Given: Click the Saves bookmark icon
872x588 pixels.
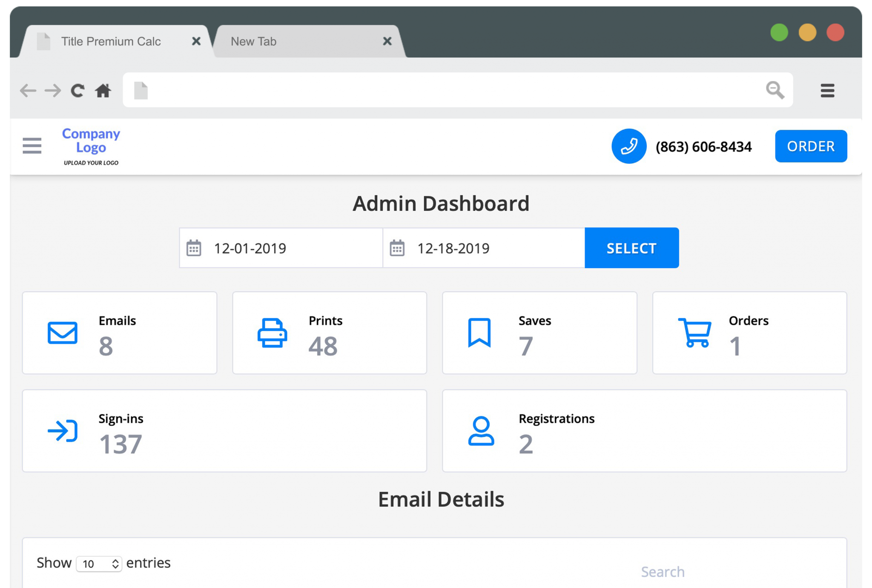Looking at the screenshot, I should (479, 333).
